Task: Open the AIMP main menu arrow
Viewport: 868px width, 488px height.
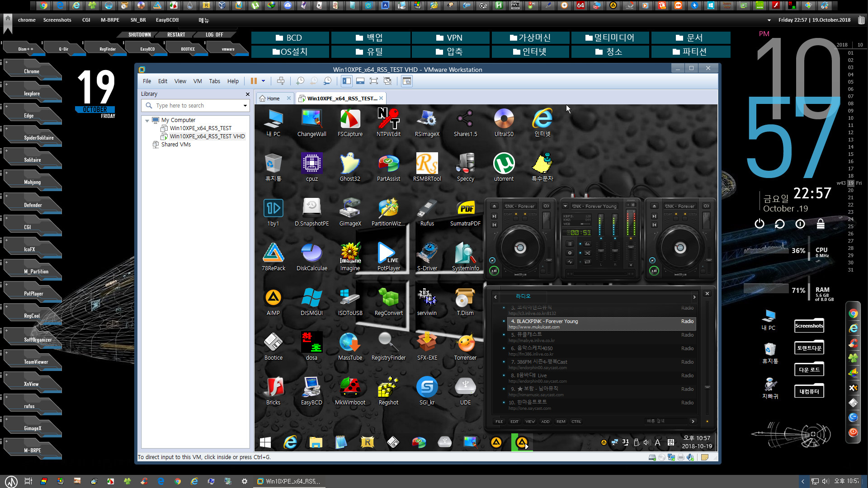Action: pos(565,206)
